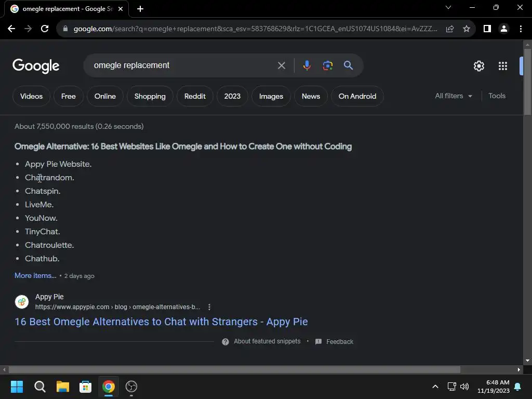This screenshot has height=399, width=532.
Task: Close the omegle replacement tab
Action: pos(121,9)
